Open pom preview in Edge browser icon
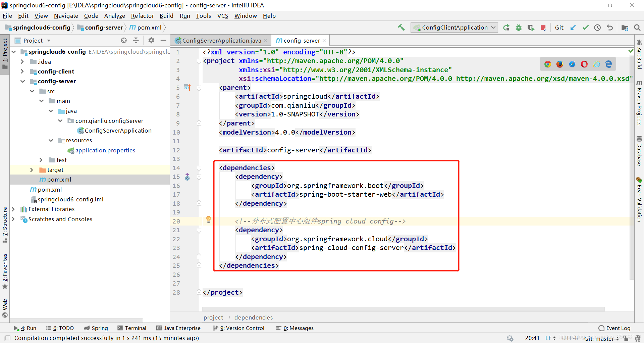The width and height of the screenshot is (644, 343). [x=608, y=64]
